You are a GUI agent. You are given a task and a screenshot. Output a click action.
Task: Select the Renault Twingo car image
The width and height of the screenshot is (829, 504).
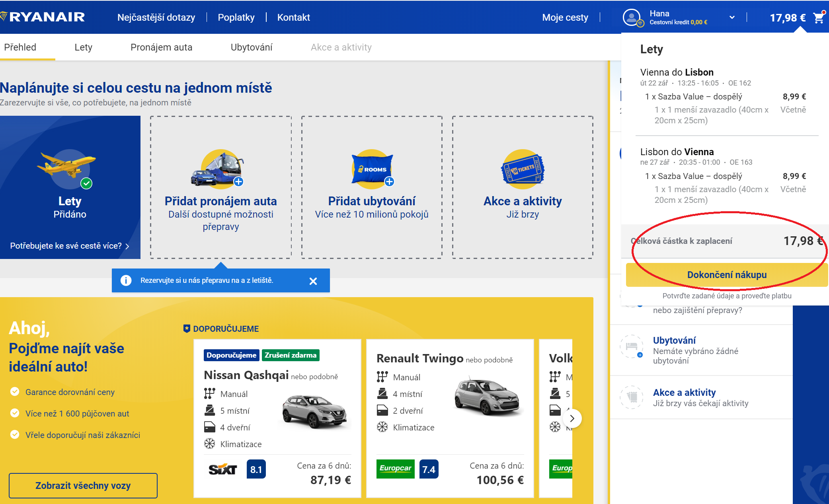pyautogui.click(x=488, y=397)
